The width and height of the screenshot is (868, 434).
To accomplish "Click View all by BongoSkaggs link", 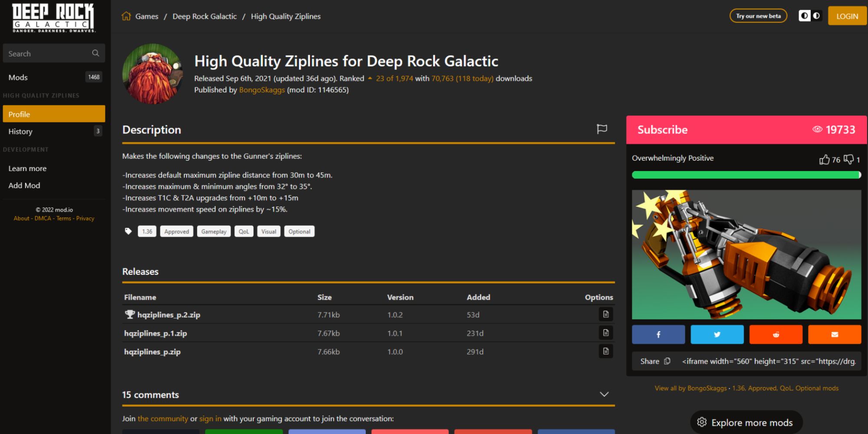I will pos(690,388).
